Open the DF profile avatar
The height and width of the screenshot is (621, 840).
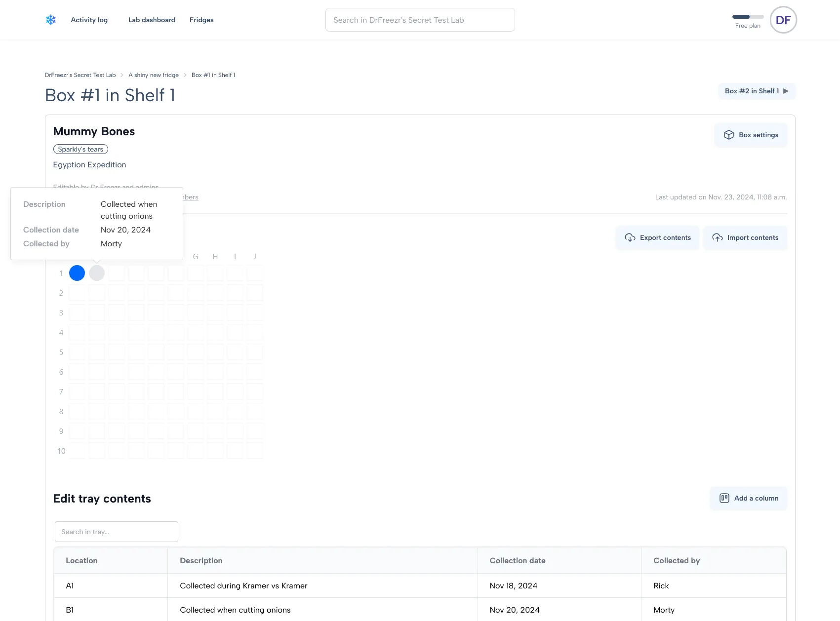pyautogui.click(x=783, y=20)
